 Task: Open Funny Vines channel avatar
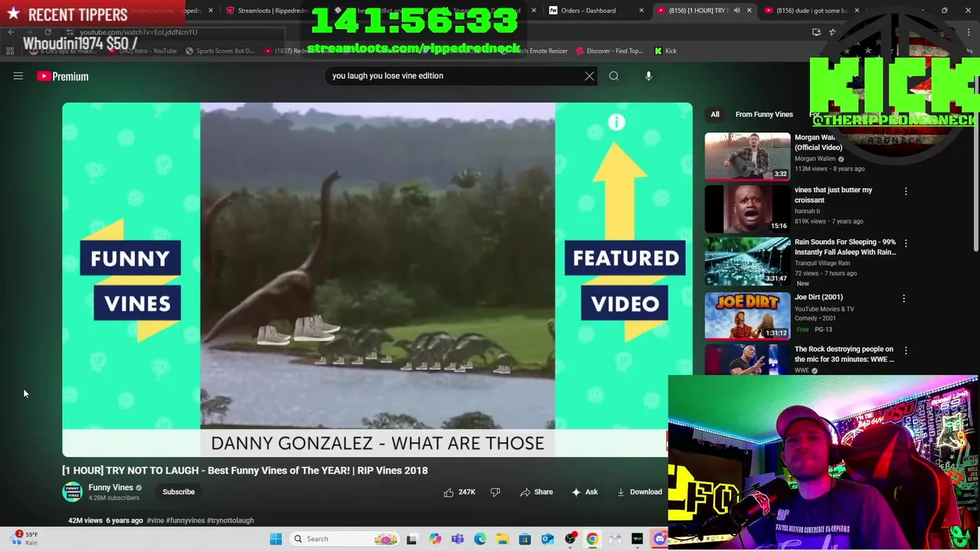(72, 492)
